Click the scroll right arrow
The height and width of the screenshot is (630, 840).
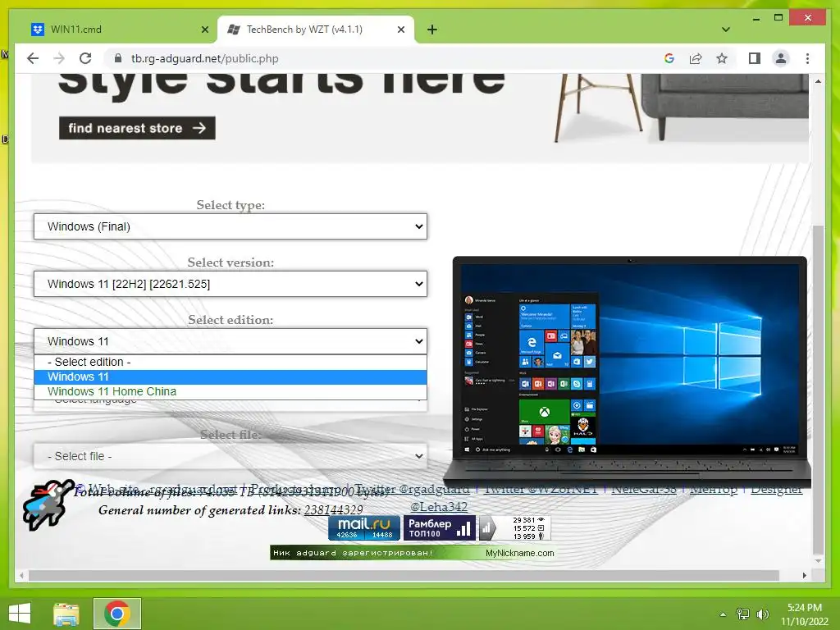(804, 575)
